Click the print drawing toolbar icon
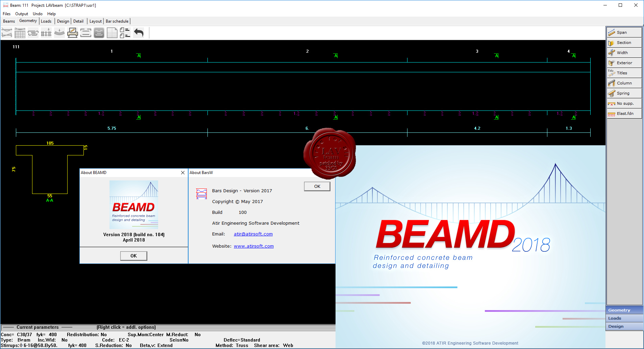This screenshot has height=349, width=644. click(x=73, y=33)
